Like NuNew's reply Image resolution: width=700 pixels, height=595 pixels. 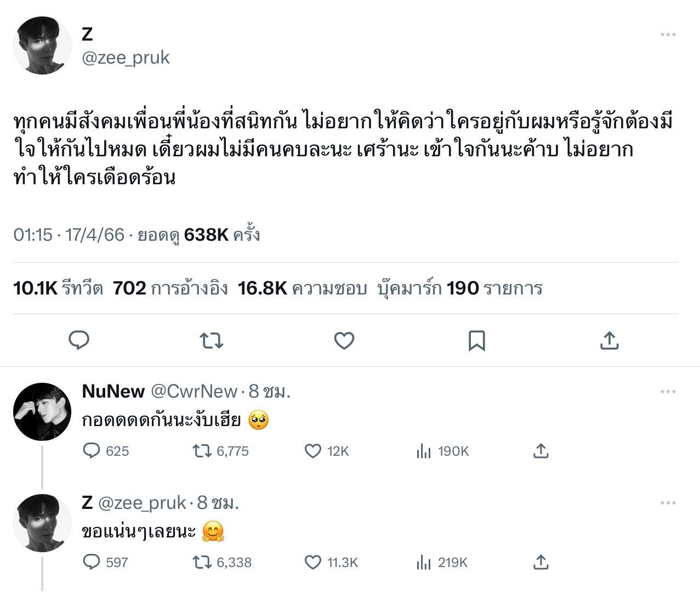(x=312, y=451)
